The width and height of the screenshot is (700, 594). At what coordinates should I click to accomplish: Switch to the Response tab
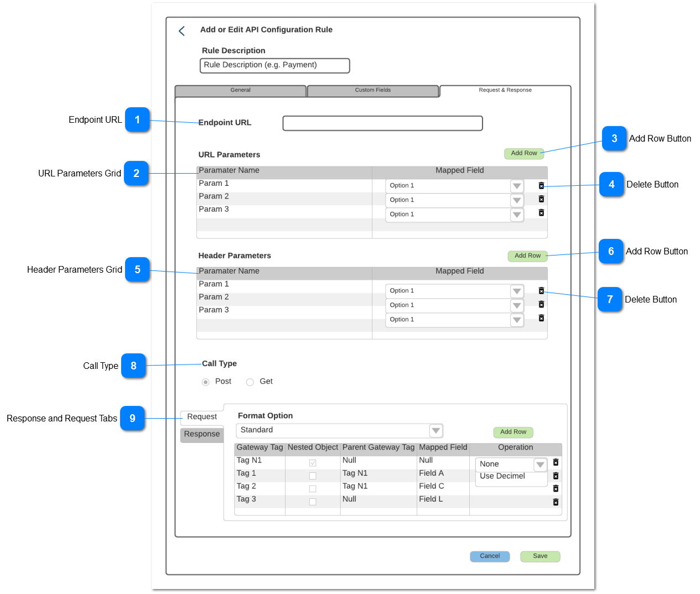pos(201,435)
